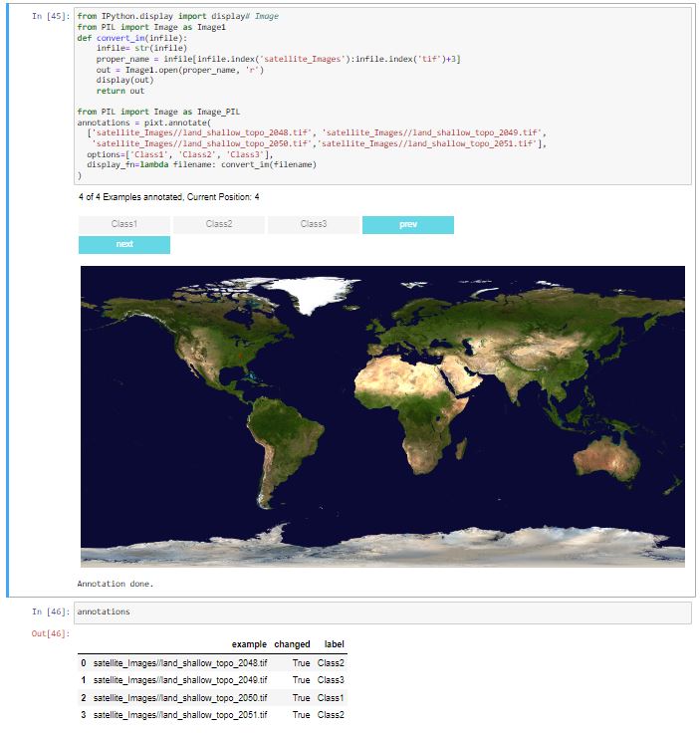This screenshot has width=700, height=733.
Task: Select the land_shallow_topo_2048.tif table cell
Action: tap(180, 663)
